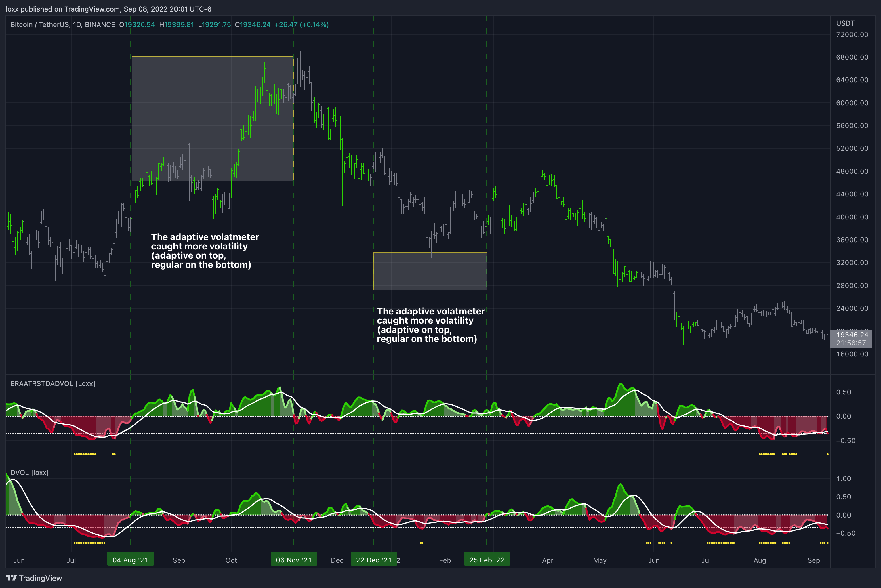Screen dimensions: 881x588
Task: Click the 0.50 scale value in DVOL pane
Action: click(844, 497)
